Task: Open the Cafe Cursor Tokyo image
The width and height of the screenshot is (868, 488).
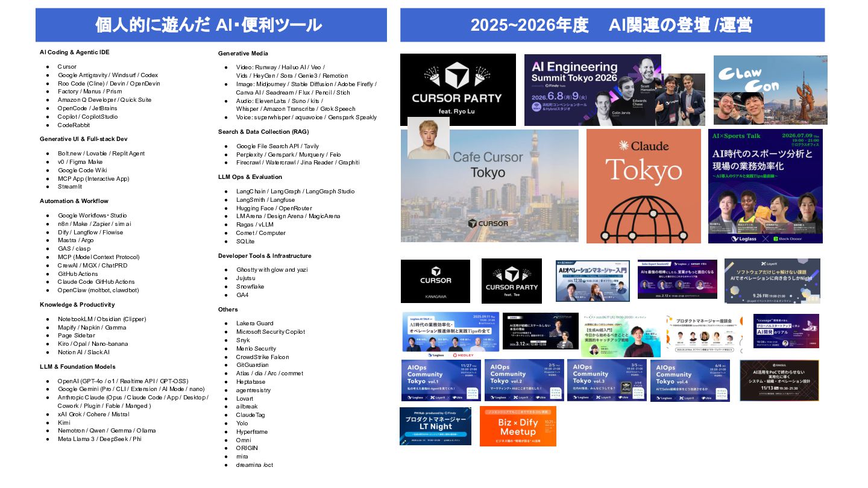Action: point(489,186)
